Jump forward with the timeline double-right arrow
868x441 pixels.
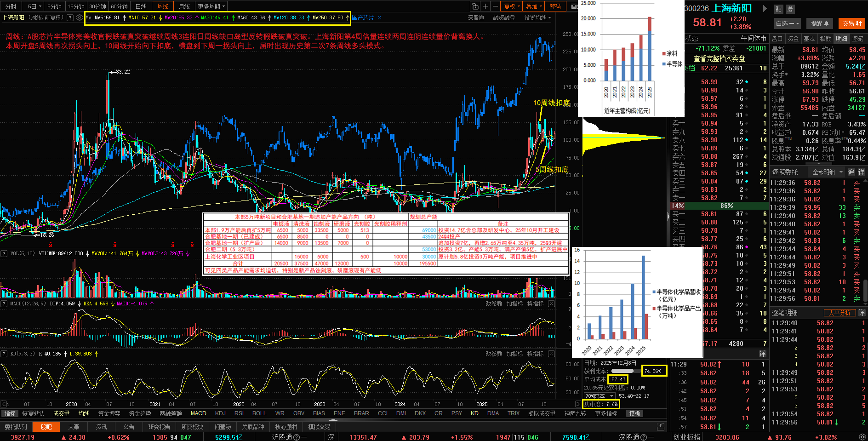pyautogui.click(x=578, y=404)
